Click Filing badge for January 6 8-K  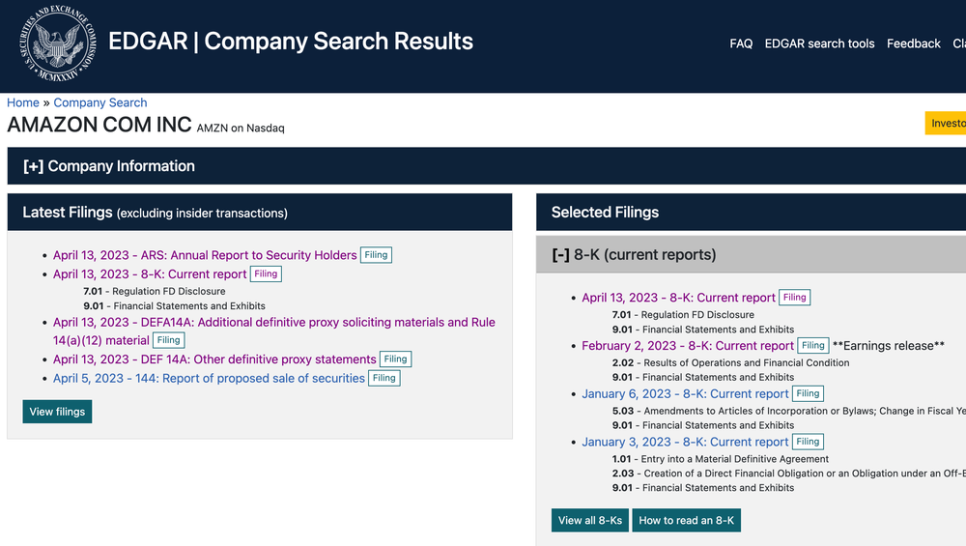click(808, 393)
